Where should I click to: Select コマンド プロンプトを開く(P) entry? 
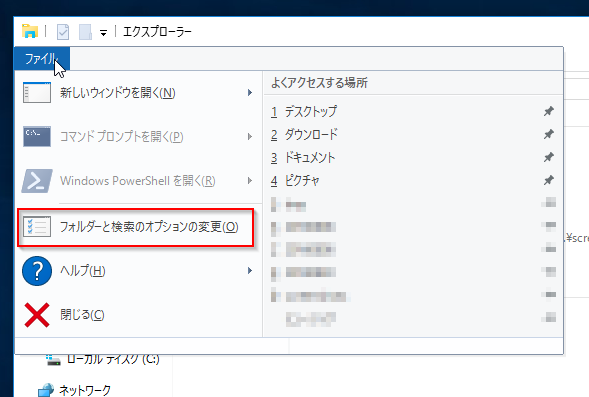click(138, 136)
